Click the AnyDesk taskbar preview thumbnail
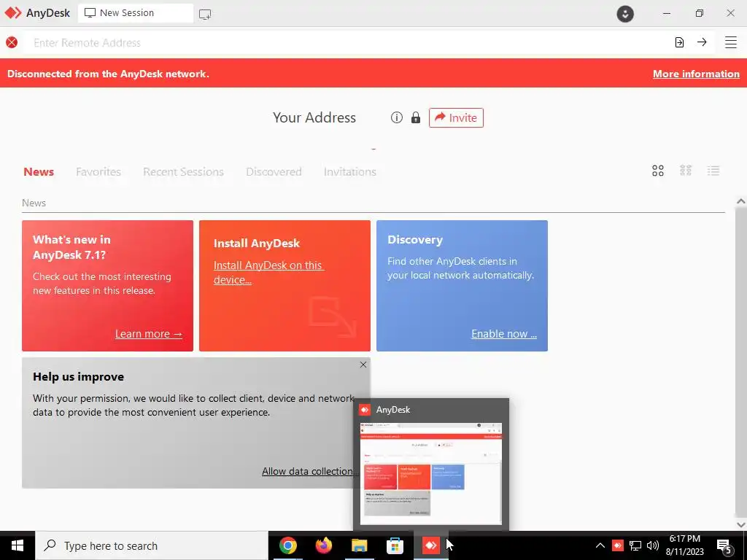 pos(430,473)
